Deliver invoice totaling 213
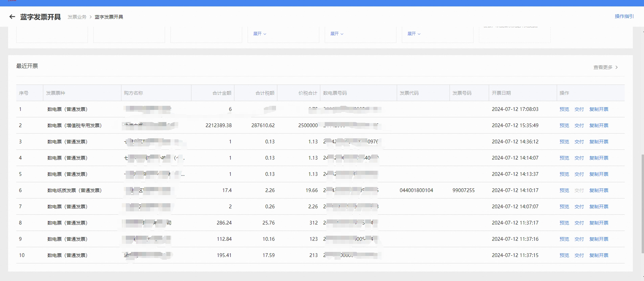The image size is (644, 281). click(579, 255)
